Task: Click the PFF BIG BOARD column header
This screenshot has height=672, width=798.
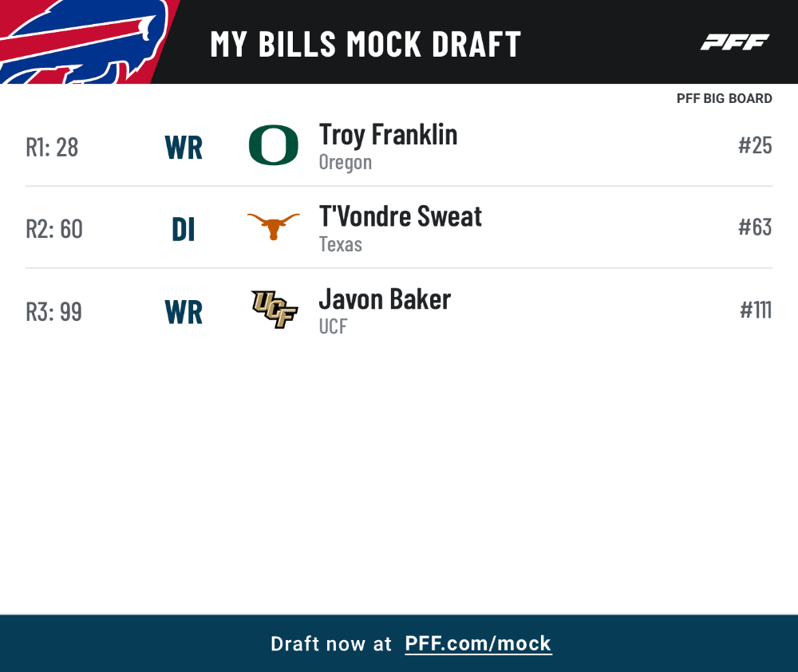Action: (725, 98)
